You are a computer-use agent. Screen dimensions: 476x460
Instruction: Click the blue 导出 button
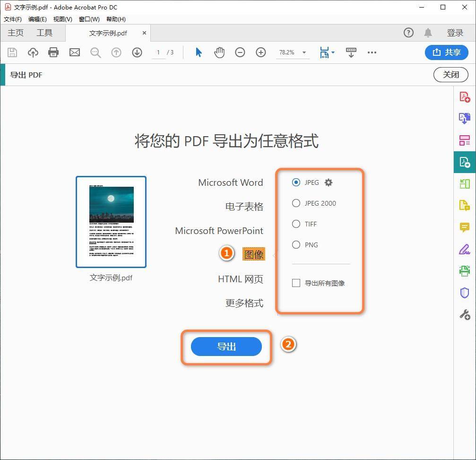[x=226, y=347]
